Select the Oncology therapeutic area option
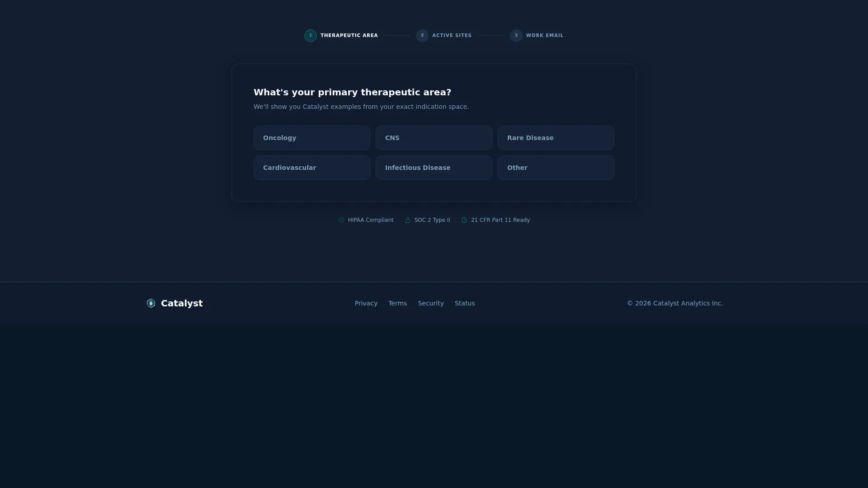 tap(311, 138)
